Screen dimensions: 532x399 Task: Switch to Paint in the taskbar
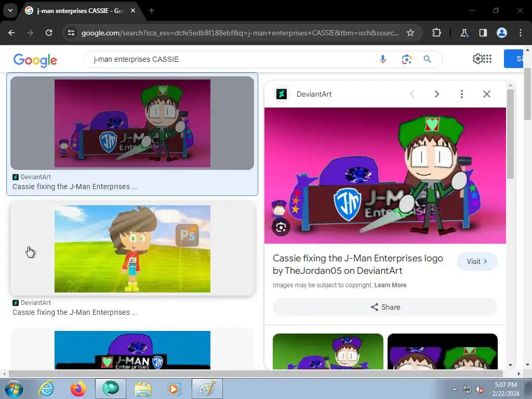coord(207,389)
